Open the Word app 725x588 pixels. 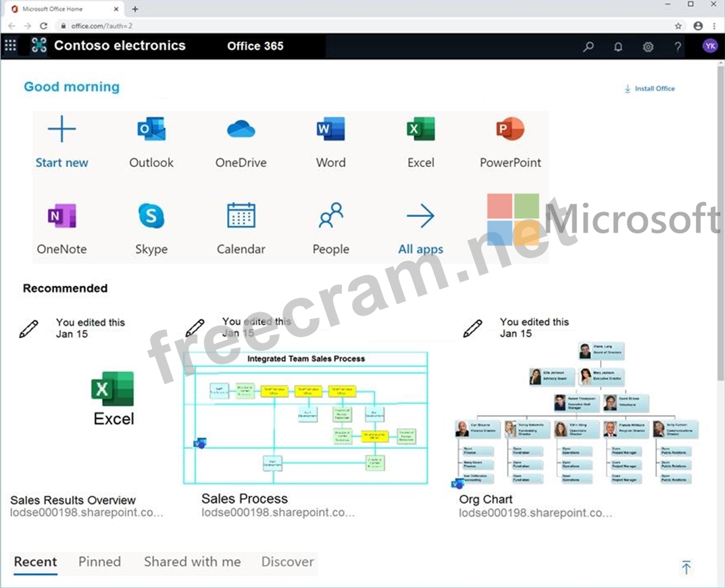(330, 129)
